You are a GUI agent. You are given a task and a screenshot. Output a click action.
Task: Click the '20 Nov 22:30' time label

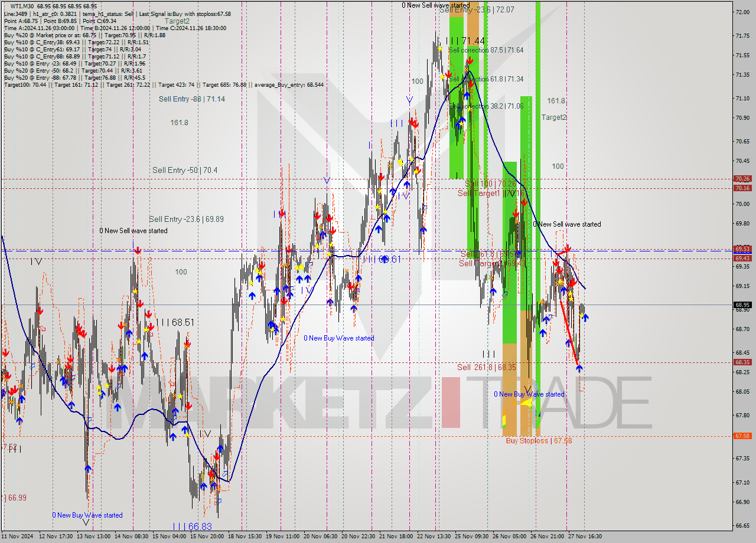[x=359, y=537]
